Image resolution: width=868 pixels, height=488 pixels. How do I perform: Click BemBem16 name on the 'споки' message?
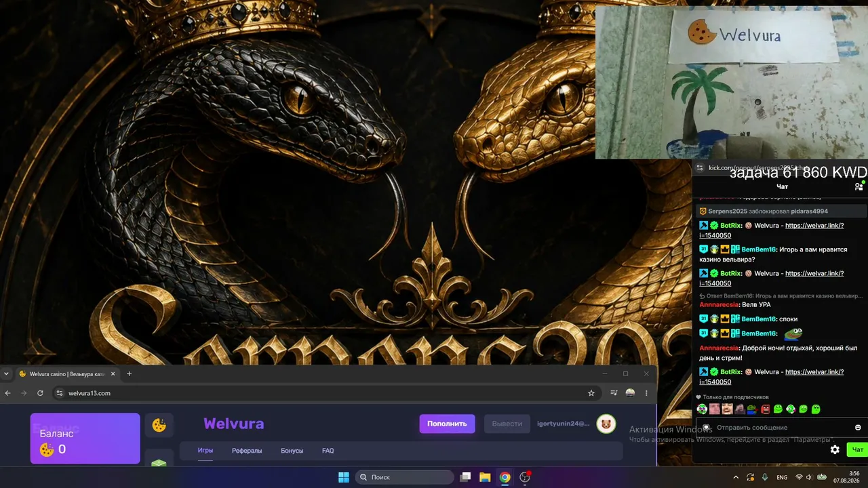click(x=759, y=319)
